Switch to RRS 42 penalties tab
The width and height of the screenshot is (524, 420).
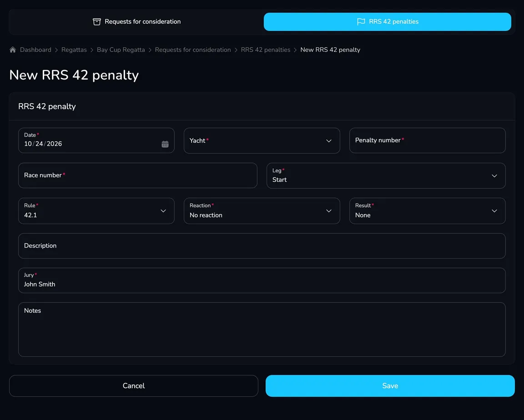tap(388, 22)
